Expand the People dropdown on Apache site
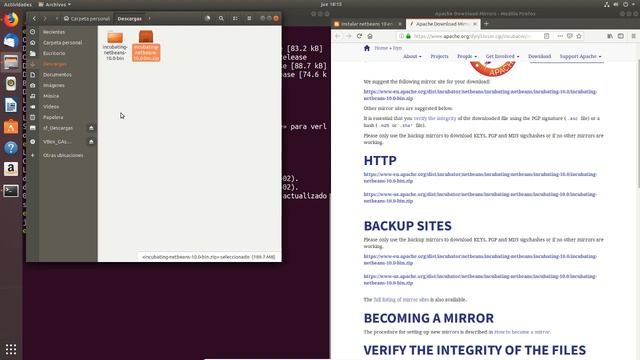Image resolution: width=640 pixels, height=360 pixels. click(x=467, y=56)
